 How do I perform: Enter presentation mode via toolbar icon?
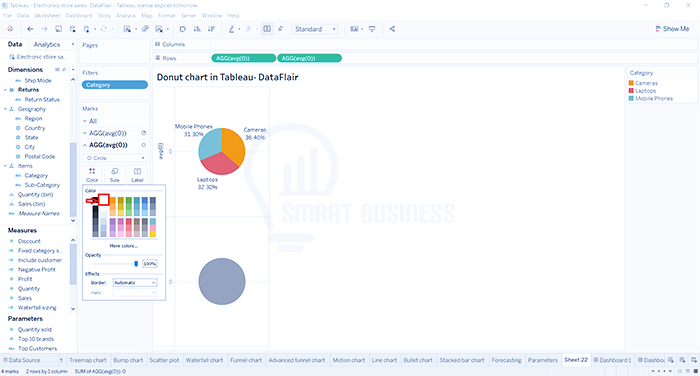[372, 29]
